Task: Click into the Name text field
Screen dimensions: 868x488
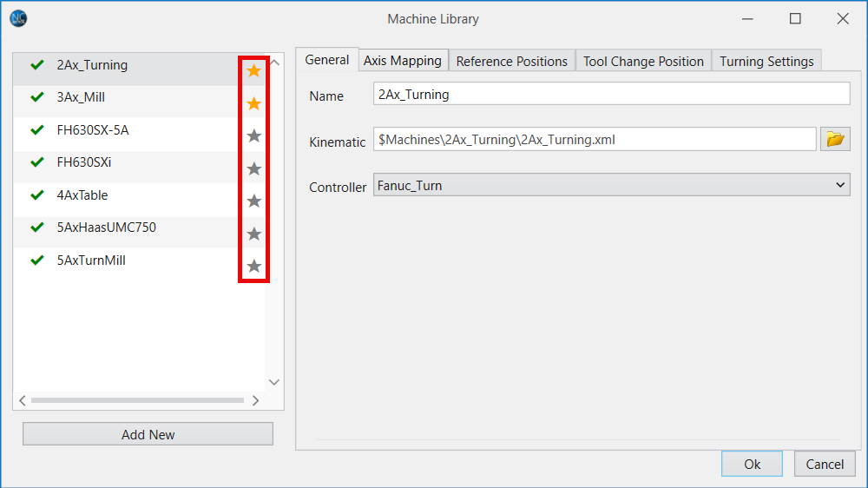Action: pos(611,94)
